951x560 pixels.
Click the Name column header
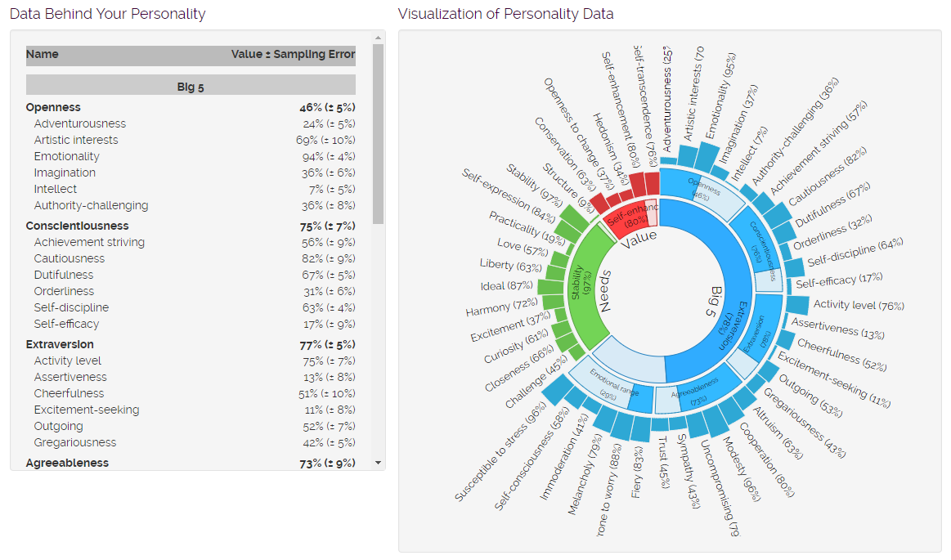click(43, 55)
